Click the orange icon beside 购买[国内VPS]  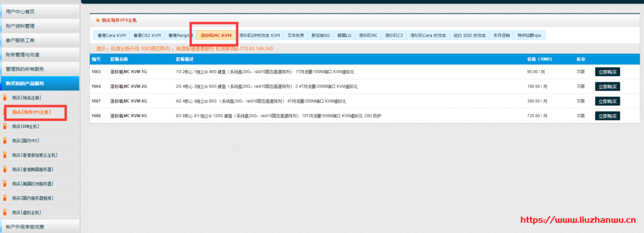(5, 141)
